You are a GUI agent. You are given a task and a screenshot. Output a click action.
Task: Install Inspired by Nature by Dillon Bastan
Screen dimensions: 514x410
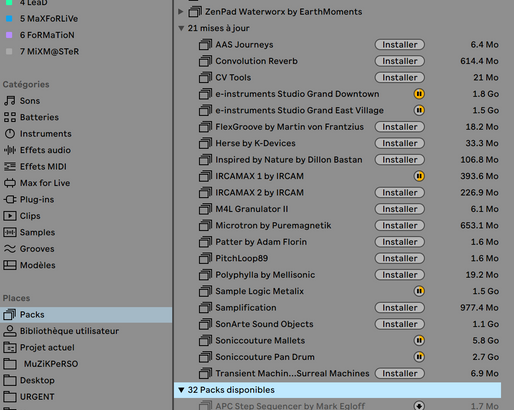tap(400, 160)
